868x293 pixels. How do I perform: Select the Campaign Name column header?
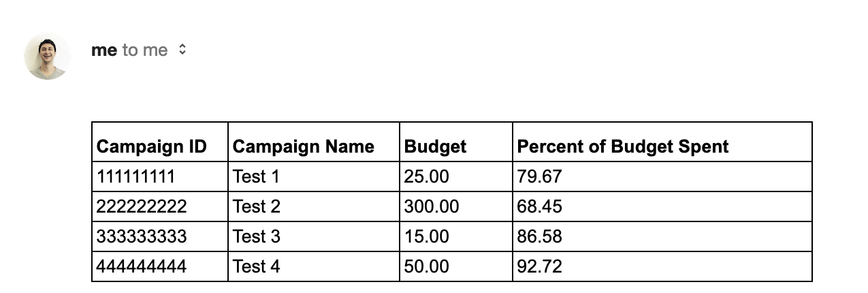pyautogui.click(x=303, y=146)
